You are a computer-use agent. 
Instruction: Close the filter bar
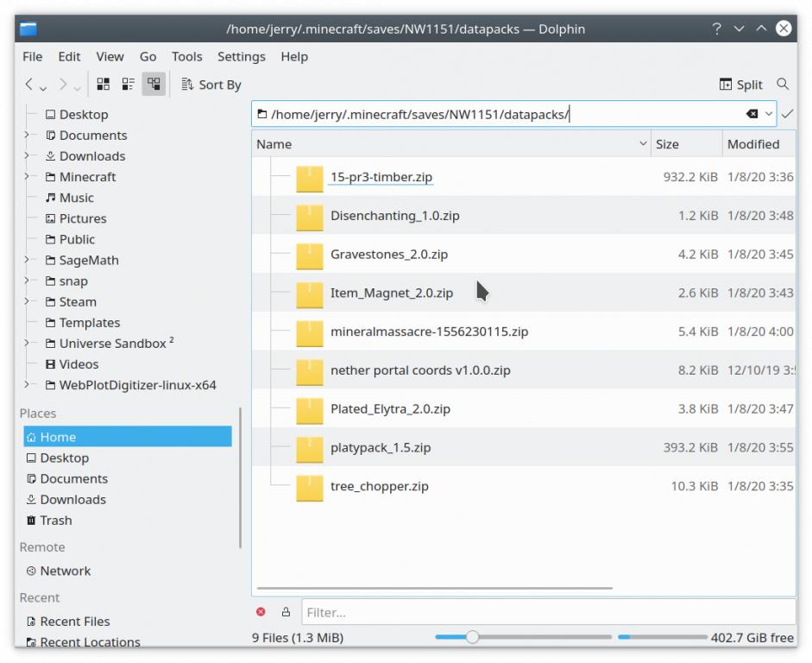tap(261, 612)
